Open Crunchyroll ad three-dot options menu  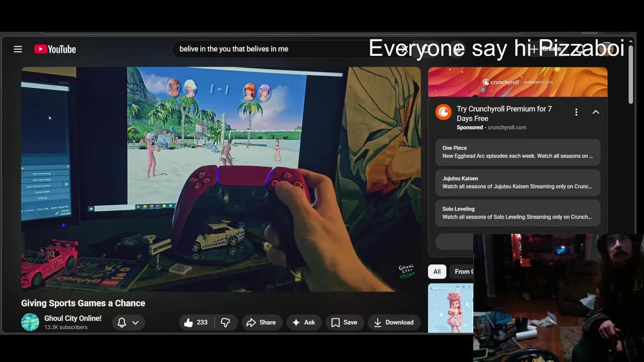click(x=576, y=112)
